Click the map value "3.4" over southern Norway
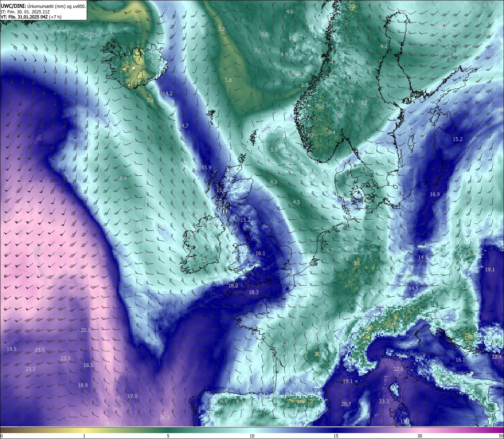Image resolution: width=504 pixels, height=439 pixels. [x=332, y=132]
